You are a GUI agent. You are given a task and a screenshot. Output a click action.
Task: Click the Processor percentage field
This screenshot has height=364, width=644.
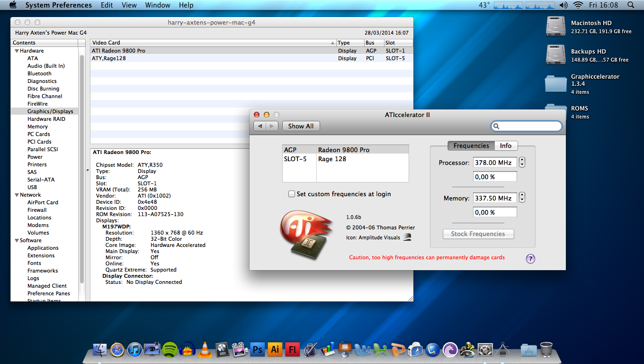click(495, 176)
